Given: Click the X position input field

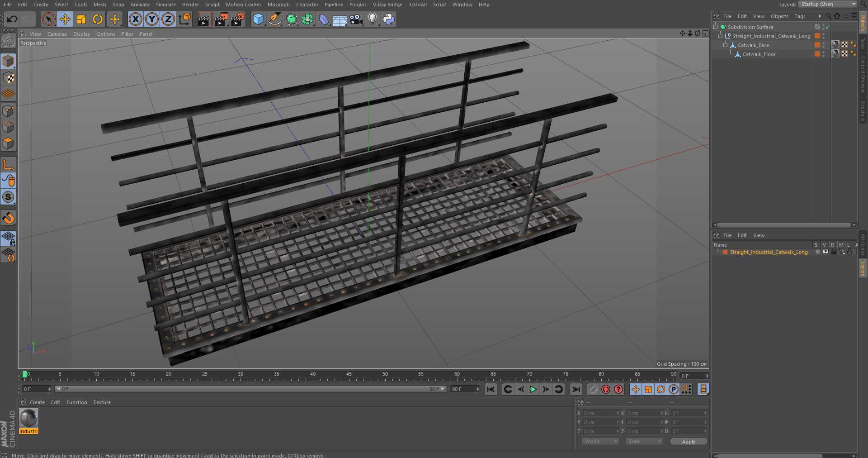Looking at the screenshot, I should (600, 413).
